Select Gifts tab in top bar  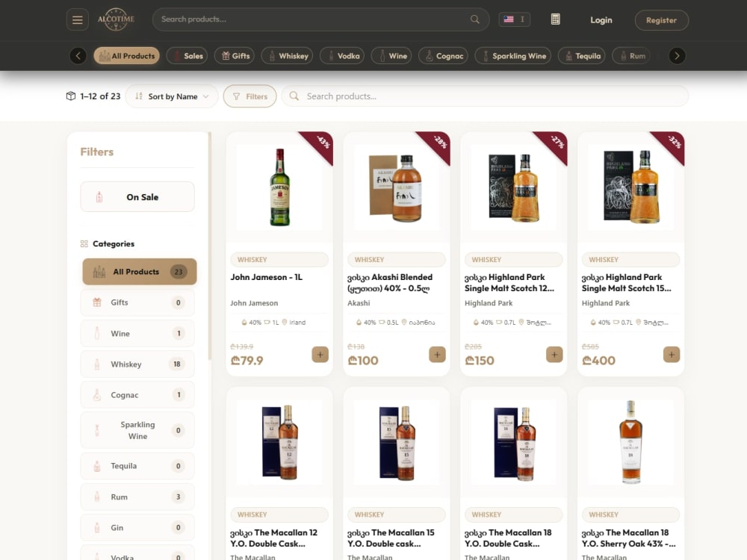(x=235, y=56)
